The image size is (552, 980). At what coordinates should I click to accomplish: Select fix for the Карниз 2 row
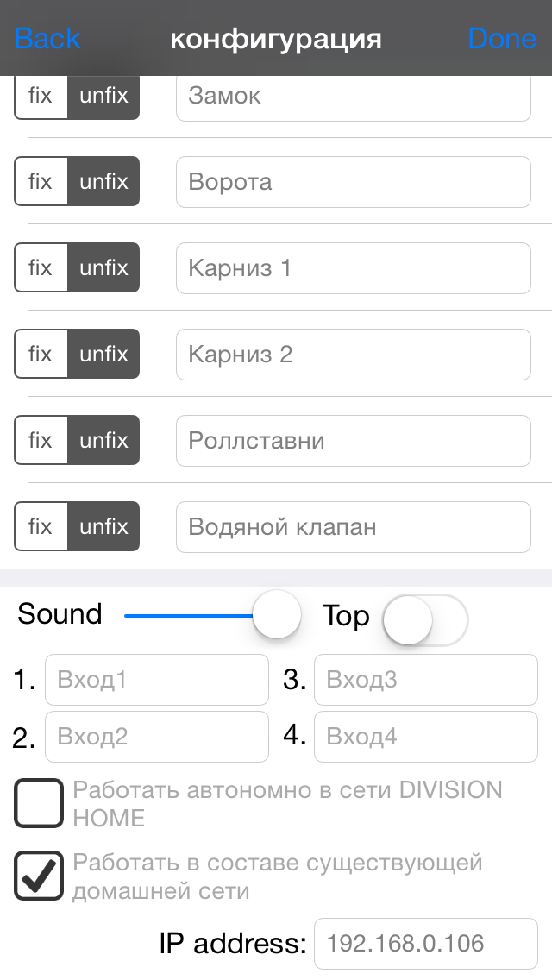41,355
